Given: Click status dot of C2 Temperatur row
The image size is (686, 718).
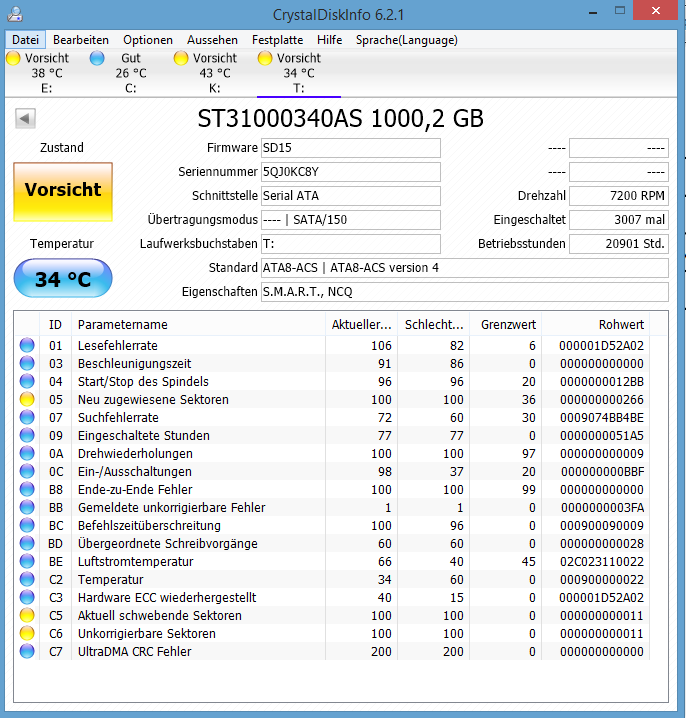Looking at the screenshot, I should (27, 579).
